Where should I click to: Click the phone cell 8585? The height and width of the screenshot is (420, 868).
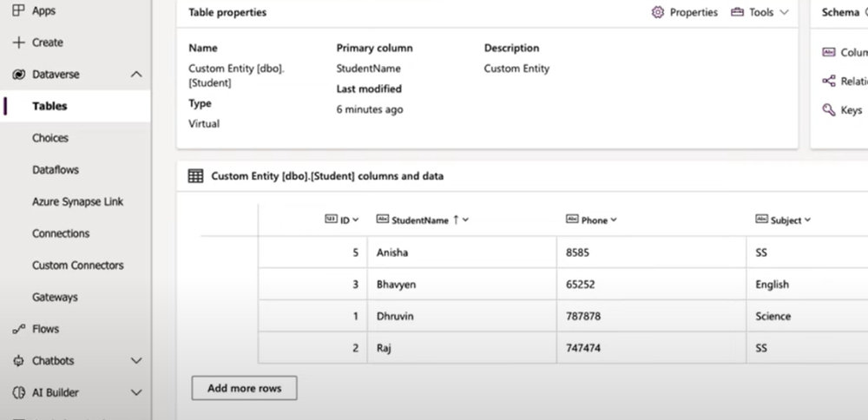click(x=652, y=253)
